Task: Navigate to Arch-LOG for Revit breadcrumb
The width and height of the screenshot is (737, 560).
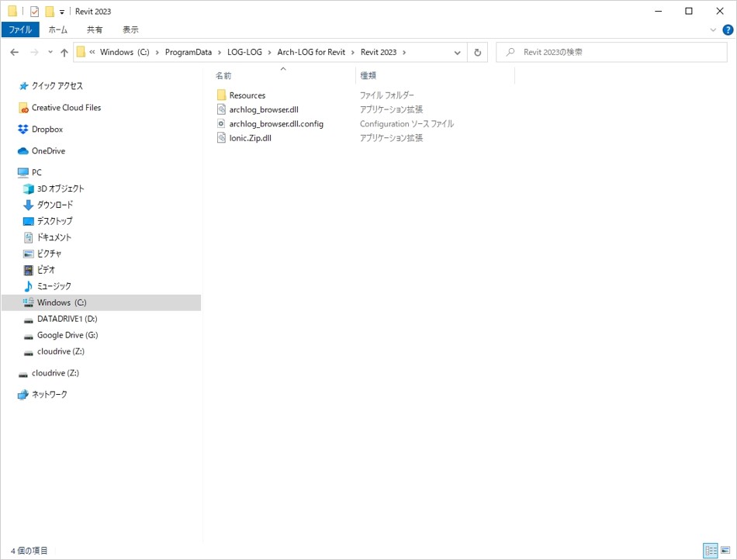Action: point(311,52)
